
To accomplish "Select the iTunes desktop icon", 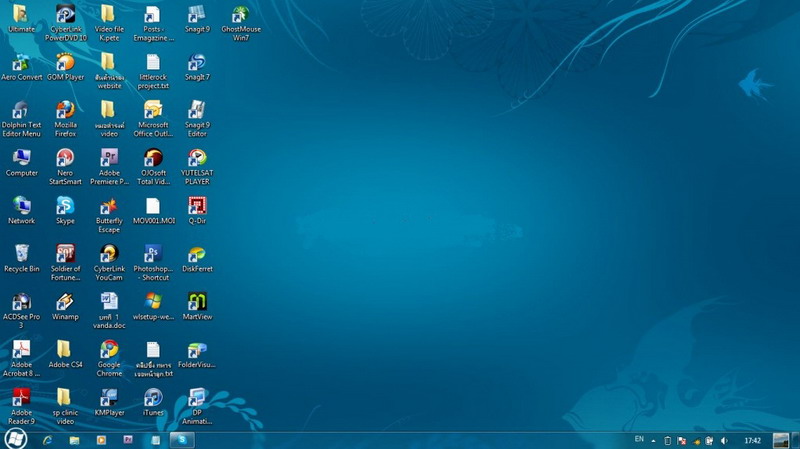I will (x=153, y=402).
